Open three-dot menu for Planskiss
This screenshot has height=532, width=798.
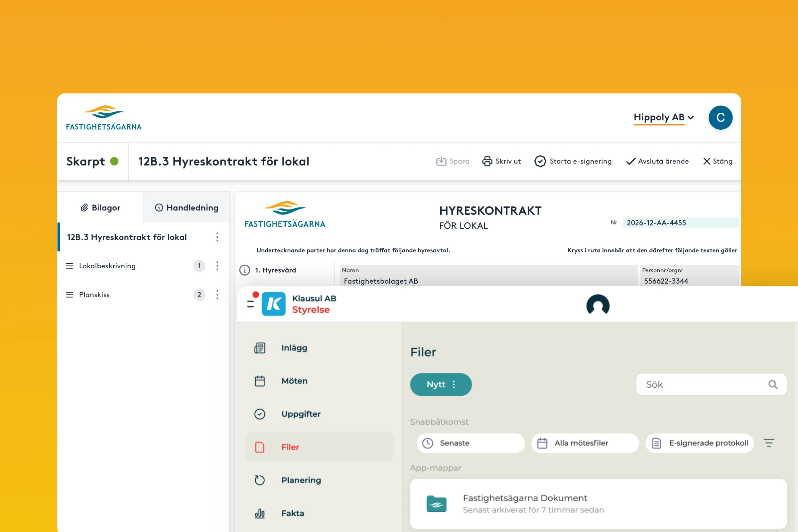click(x=217, y=295)
